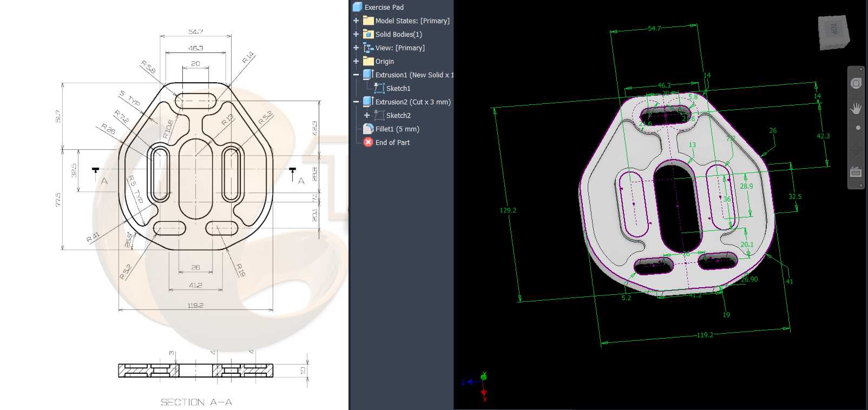Click the 129.2 dimension in 3D view
This screenshot has width=868, height=410.
[x=508, y=210]
